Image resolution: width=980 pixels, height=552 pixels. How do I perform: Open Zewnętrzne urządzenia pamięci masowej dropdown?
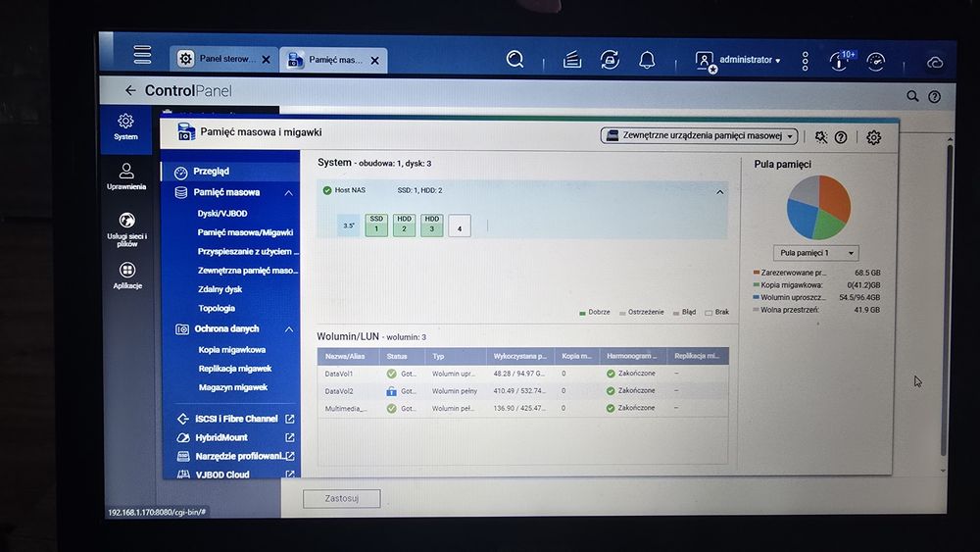coord(699,135)
